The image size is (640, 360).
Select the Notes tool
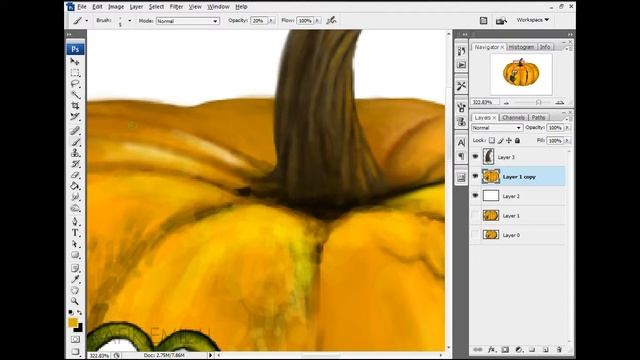coord(75,268)
